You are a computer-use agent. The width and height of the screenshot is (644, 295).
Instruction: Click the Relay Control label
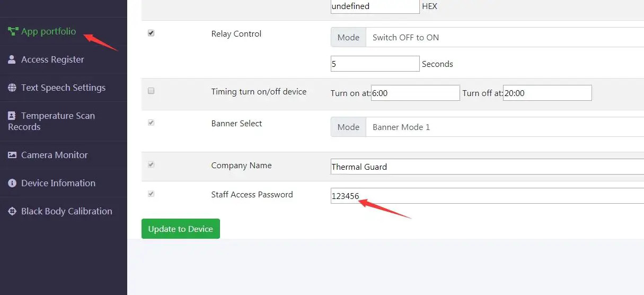(x=236, y=33)
